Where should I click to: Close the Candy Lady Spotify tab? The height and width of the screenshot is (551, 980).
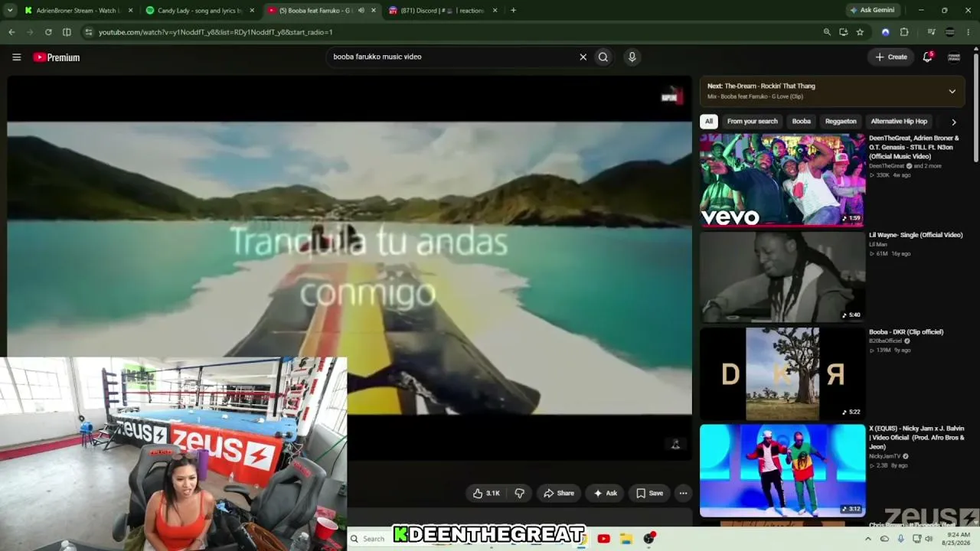coord(252,11)
